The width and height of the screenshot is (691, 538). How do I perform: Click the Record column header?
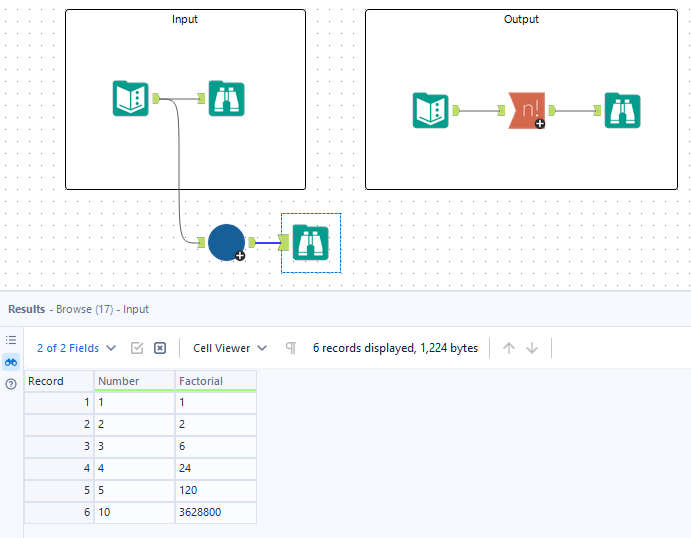(x=59, y=381)
